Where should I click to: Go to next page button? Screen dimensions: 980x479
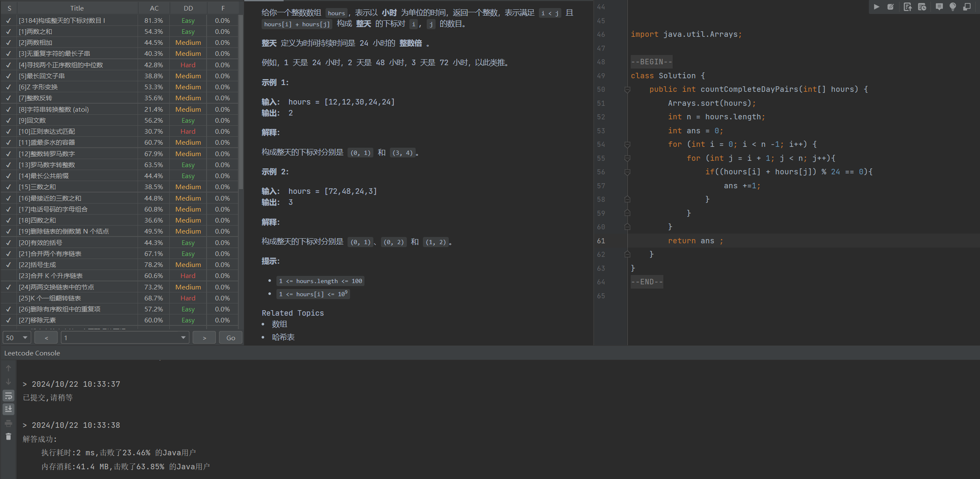204,338
